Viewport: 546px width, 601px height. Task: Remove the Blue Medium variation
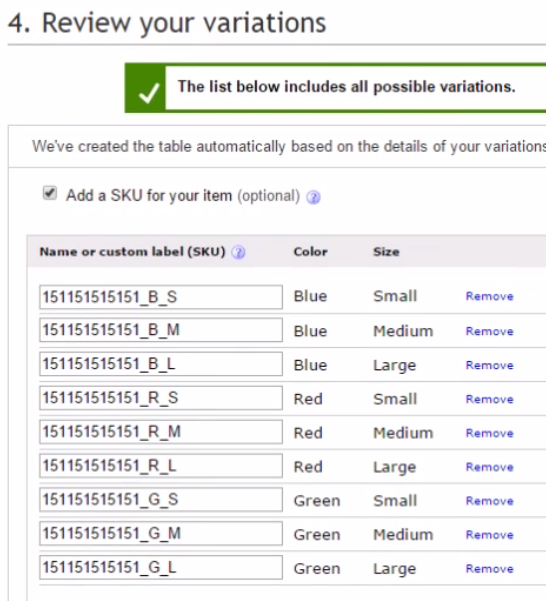pyautogui.click(x=489, y=331)
